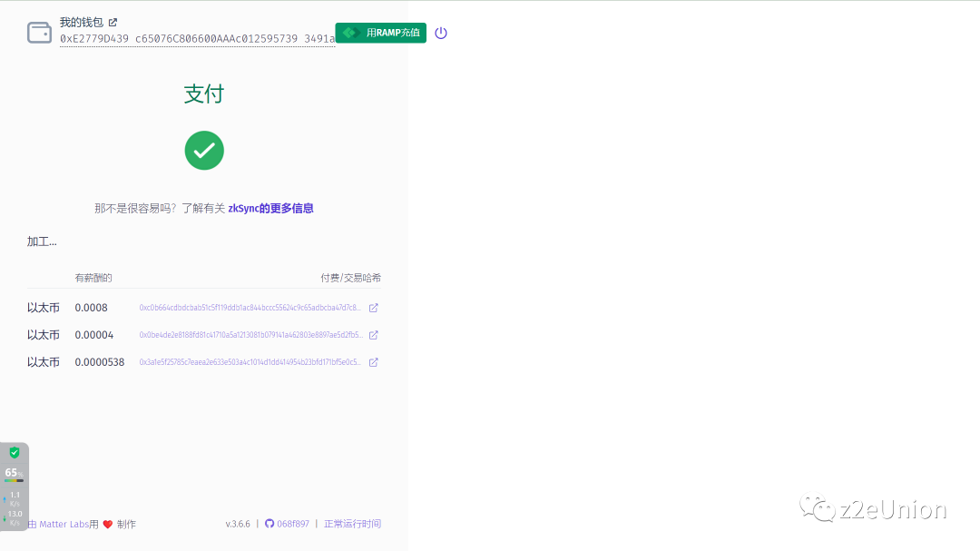Image resolution: width=980 pixels, height=551 pixels.
Task: Open transaction hash starting 0x0be4de2e
Action: pyautogui.click(x=250, y=335)
